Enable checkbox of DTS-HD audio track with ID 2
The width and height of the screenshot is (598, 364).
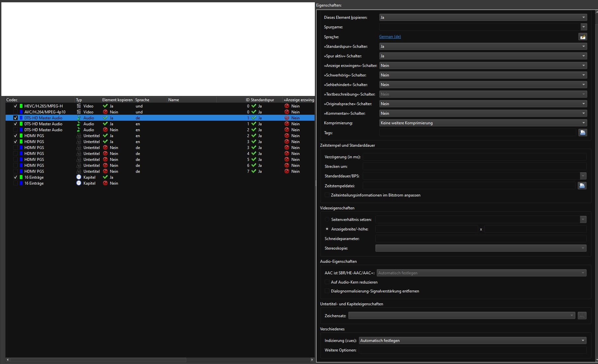tap(15, 130)
